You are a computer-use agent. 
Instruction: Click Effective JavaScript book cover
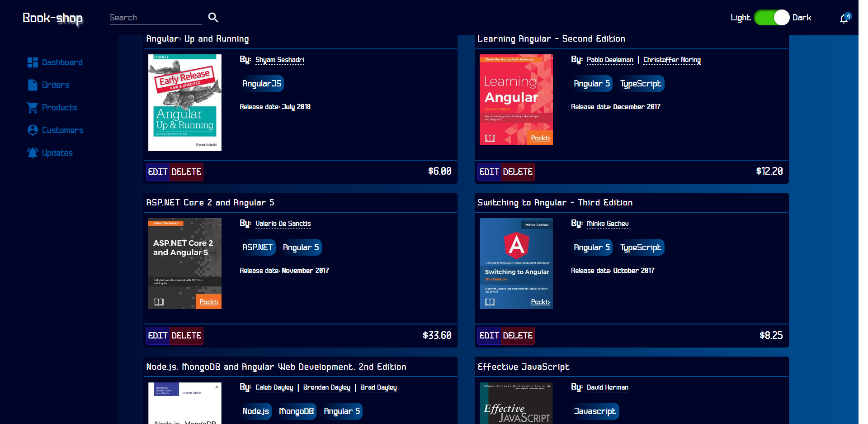point(516,403)
